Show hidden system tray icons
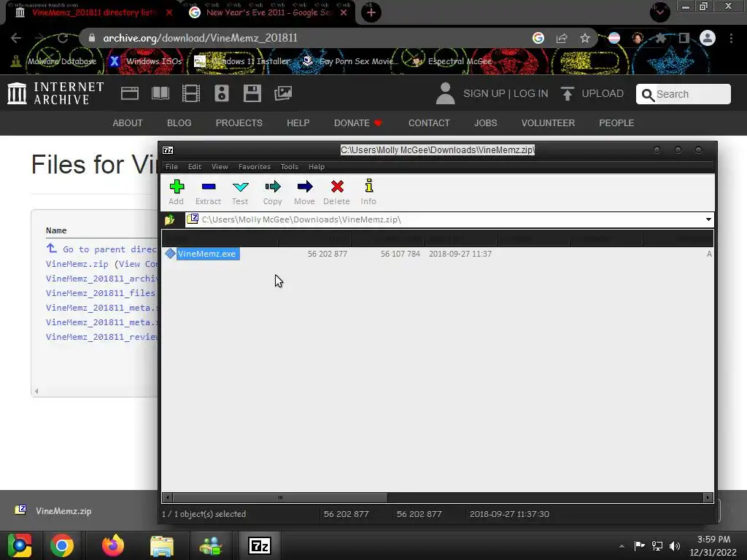This screenshot has height=560, width=747. tap(622, 546)
